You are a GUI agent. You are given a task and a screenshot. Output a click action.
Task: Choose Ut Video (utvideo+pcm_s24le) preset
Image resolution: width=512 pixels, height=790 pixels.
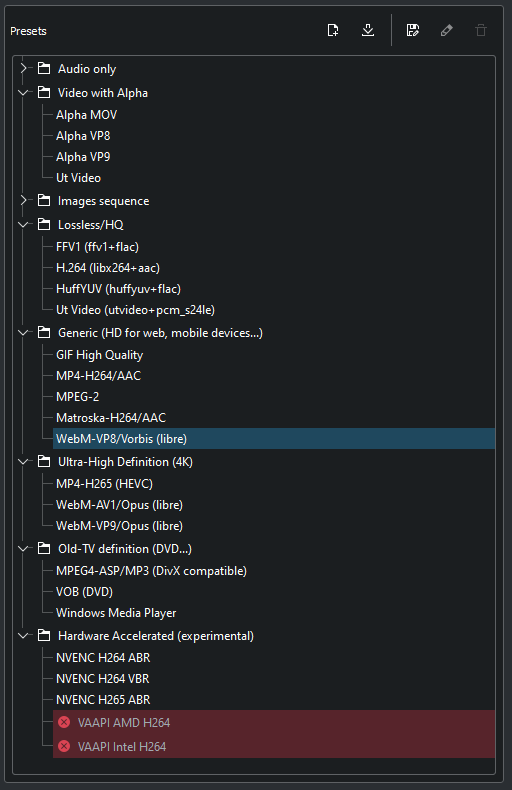tap(274, 310)
